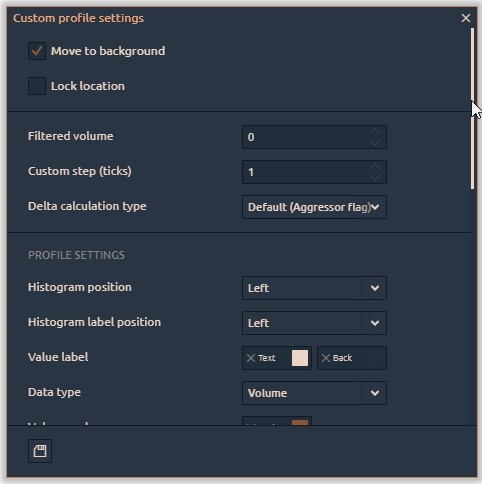482x484 pixels.
Task: Increase Custom step ticks with the up arrow
Action: point(375,167)
